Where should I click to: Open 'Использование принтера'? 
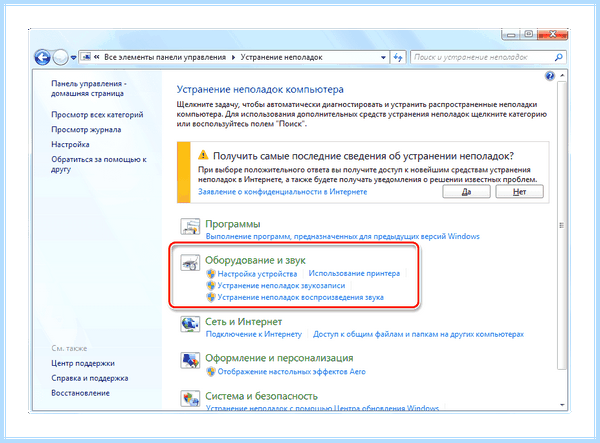[x=354, y=274]
